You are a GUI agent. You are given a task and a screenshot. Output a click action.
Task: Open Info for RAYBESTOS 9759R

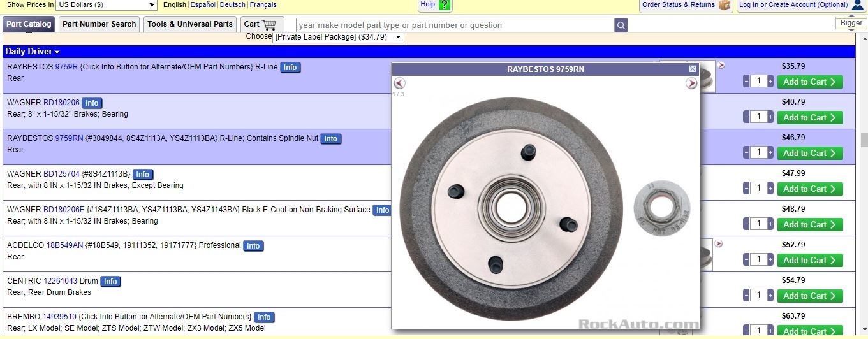point(290,68)
